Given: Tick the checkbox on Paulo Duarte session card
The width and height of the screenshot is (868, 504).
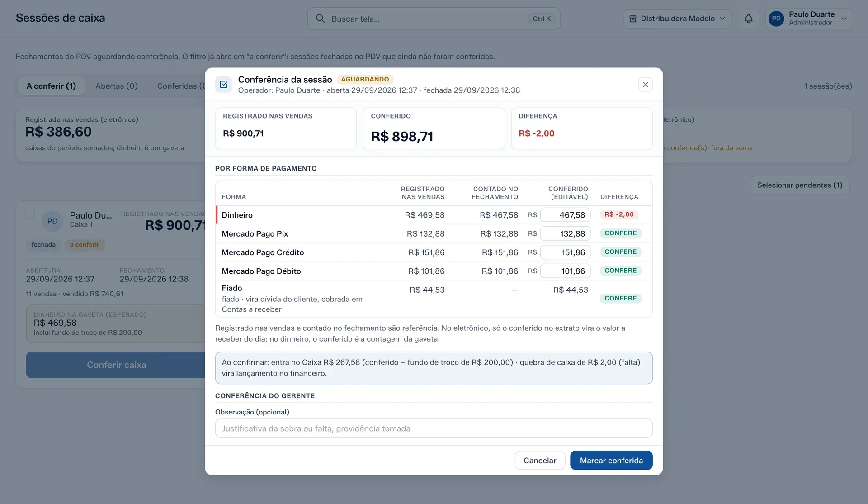Looking at the screenshot, I should click(x=30, y=214).
